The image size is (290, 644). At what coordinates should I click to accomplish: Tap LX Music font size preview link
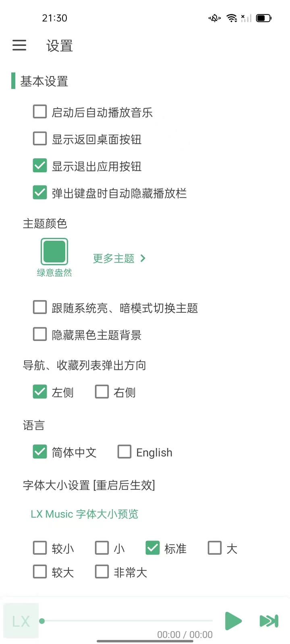click(85, 514)
